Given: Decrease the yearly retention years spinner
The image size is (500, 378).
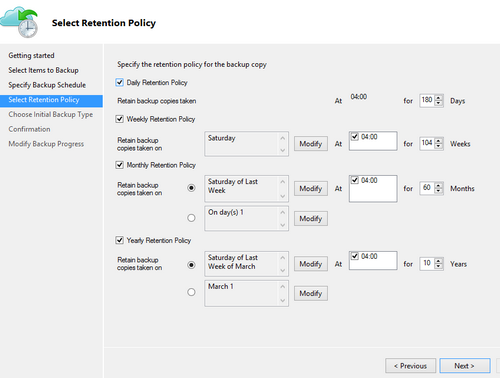Looking at the screenshot, I should tap(439, 267).
